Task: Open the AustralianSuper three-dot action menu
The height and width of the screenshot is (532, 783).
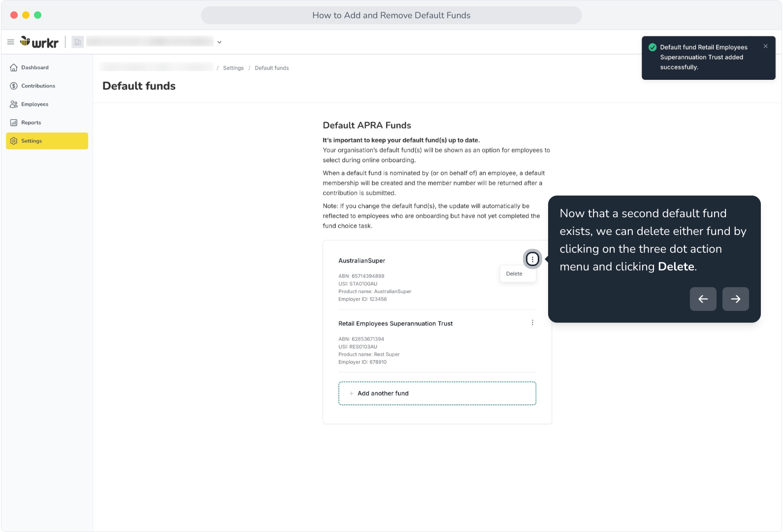Action: [532, 259]
